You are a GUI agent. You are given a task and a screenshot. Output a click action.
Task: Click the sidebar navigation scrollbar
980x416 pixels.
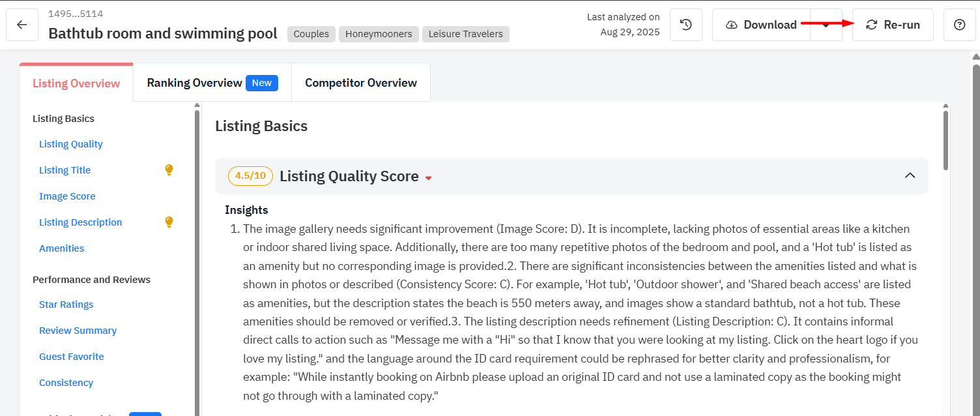tap(197, 261)
